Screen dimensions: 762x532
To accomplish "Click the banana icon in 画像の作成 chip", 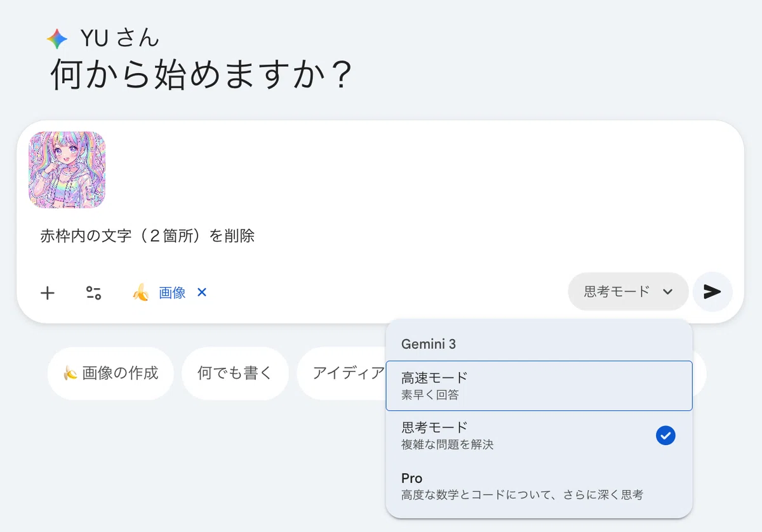I will point(70,373).
